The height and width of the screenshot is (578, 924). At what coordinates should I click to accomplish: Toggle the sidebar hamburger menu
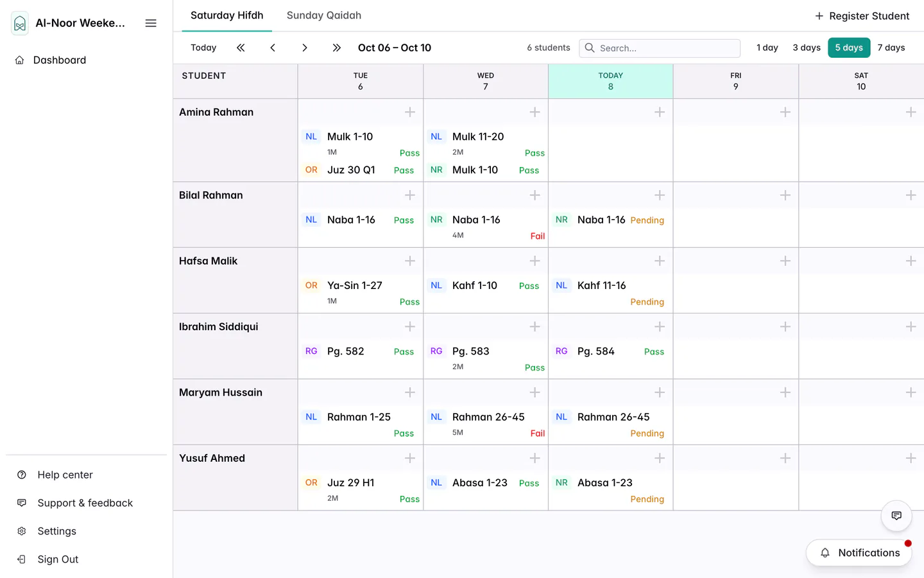coord(151,23)
